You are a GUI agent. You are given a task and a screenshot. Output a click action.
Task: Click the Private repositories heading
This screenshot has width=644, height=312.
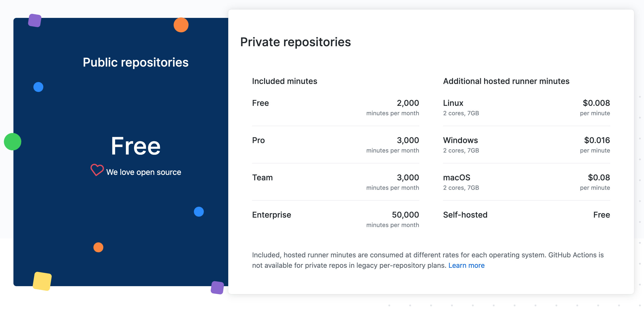(295, 42)
